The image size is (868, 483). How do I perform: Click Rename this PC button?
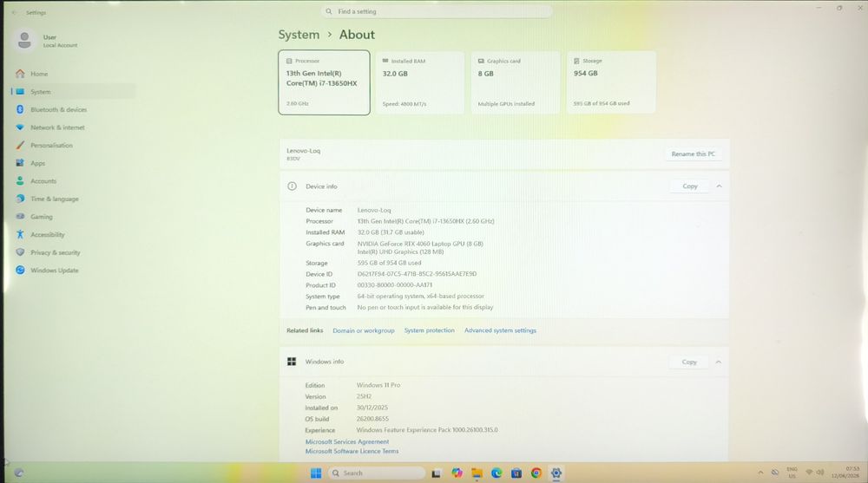pos(693,153)
